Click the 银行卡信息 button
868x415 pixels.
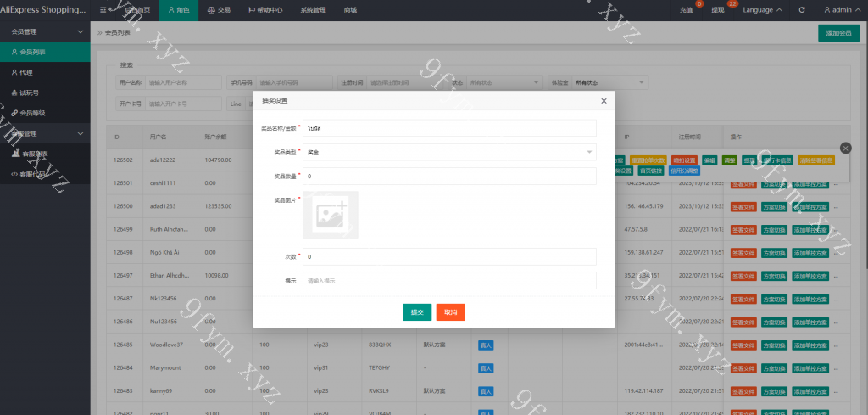pyautogui.click(x=777, y=160)
